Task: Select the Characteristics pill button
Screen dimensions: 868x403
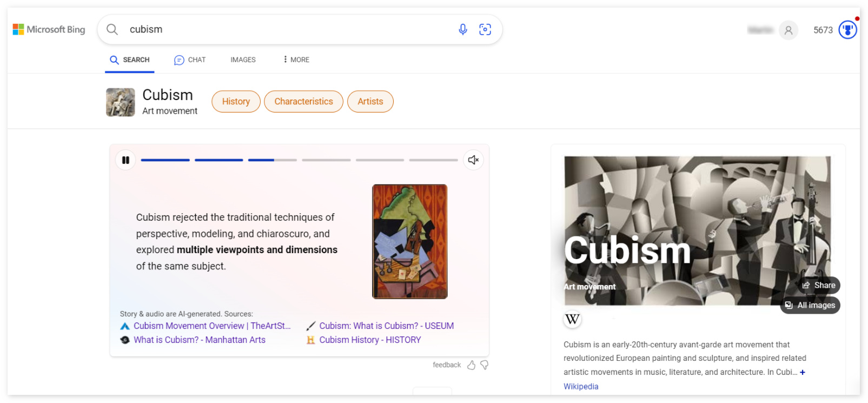Action: point(303,102)
